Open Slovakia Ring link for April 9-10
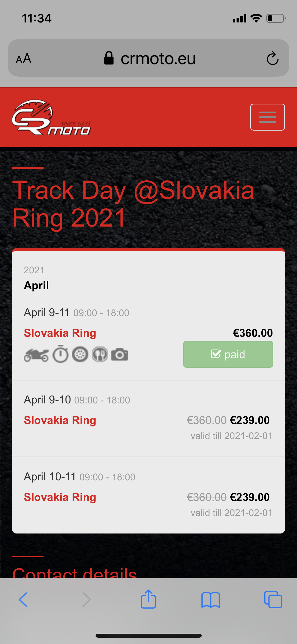The width and height of the screenshot is (297, 644). (x=60, y=420)
